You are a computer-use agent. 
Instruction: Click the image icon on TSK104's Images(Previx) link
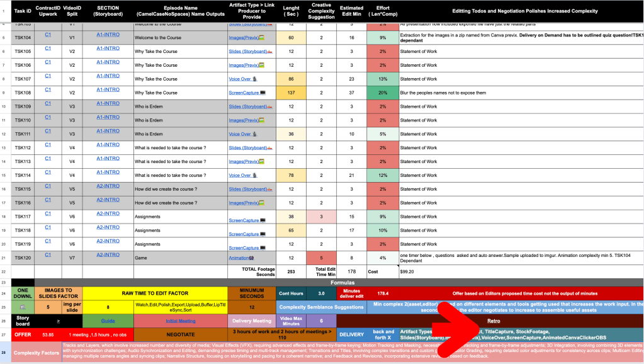(262, 38)
